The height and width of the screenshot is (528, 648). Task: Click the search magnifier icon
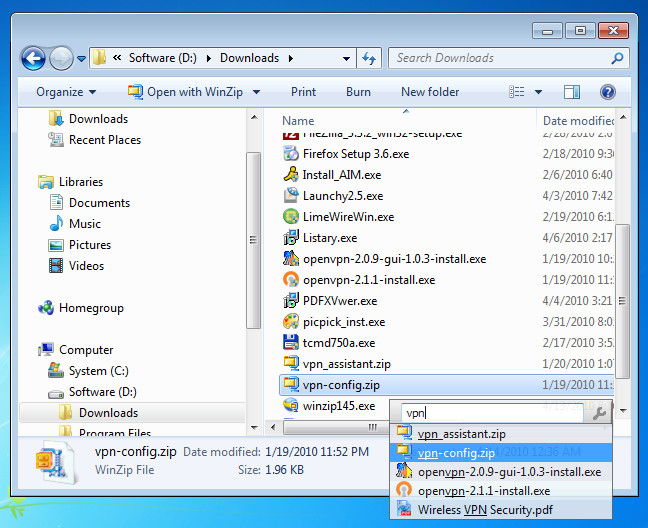tap(617, 58)
